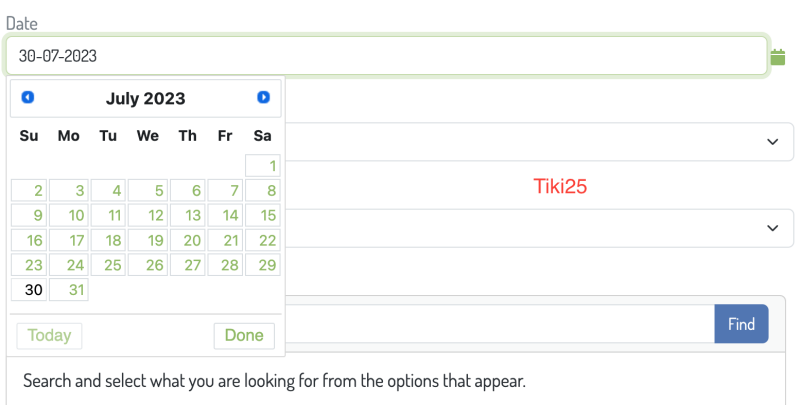
Task: Go to next month in calendar
Action: (263, 97)
